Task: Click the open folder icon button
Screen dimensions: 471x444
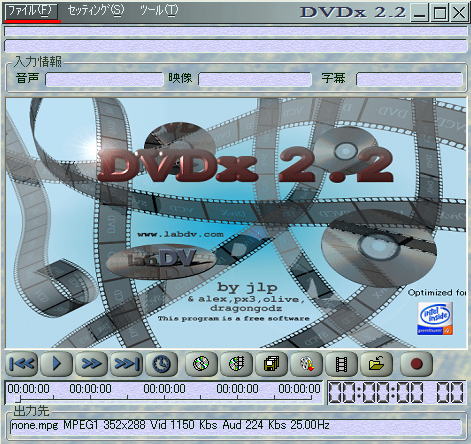Action: pyautogui.click(x=376, y=364)
